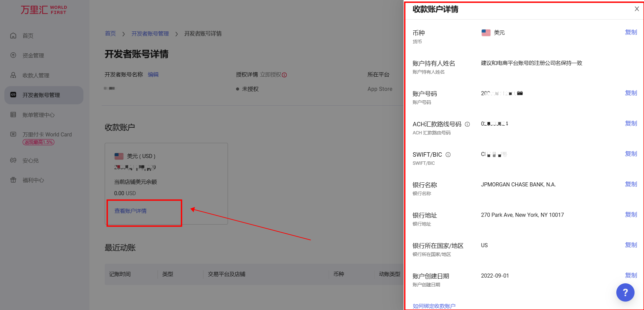This screenshot has width=644, height=310.
Task: Click the address 270 Park Ave text
Action: pos(522,215)
